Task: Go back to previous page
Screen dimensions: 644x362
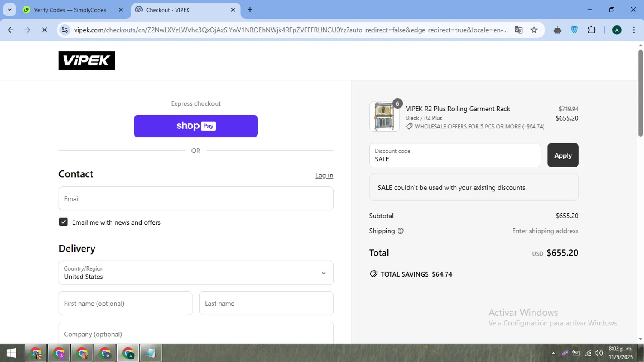Action: pyautogui.click(x=11, y=30)
